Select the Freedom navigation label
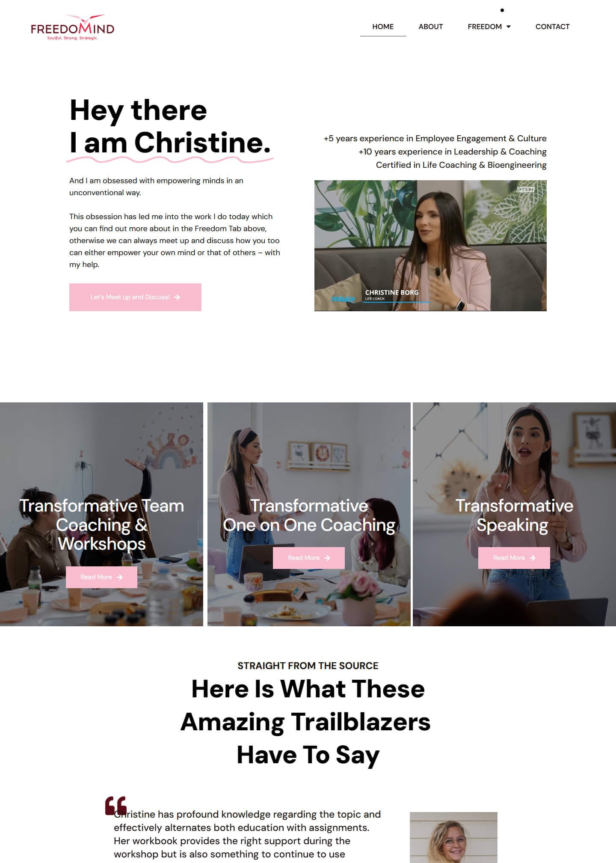 [x=485, y=27]
